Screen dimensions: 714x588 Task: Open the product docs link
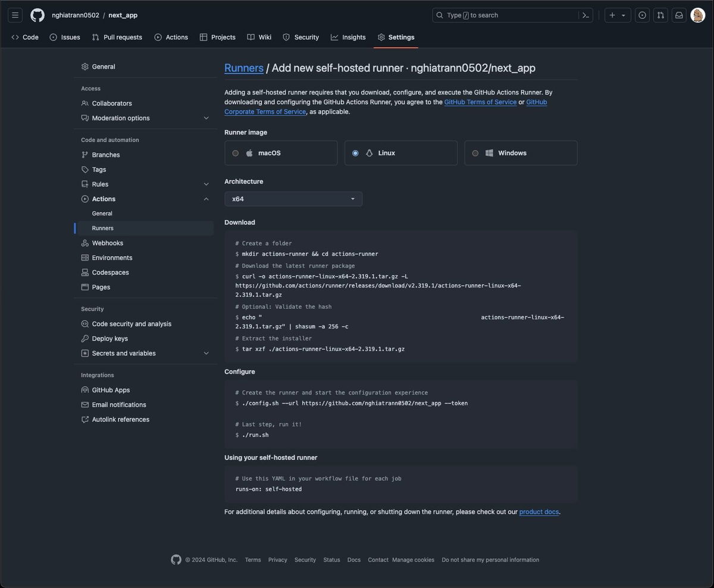(x=538, y=511)
